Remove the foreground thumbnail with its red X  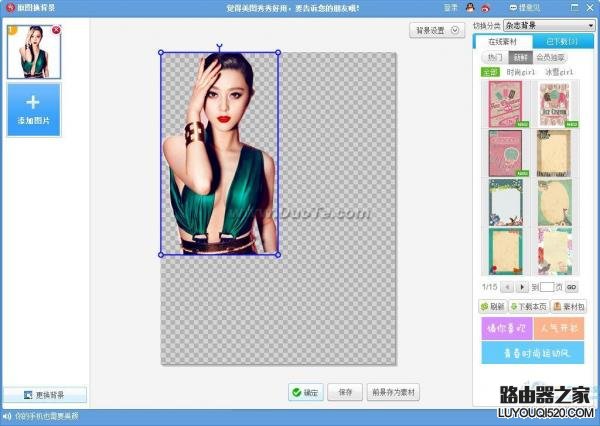pos(56,30)
